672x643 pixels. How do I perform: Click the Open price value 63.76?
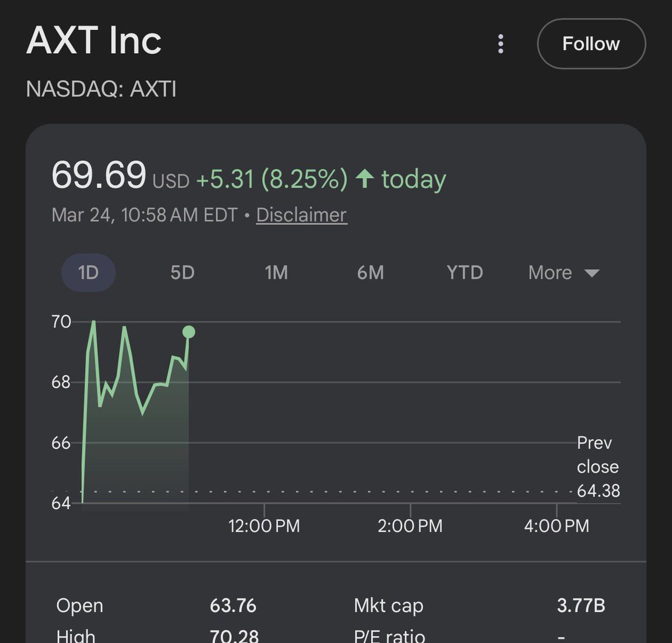(x=233, y=605)
